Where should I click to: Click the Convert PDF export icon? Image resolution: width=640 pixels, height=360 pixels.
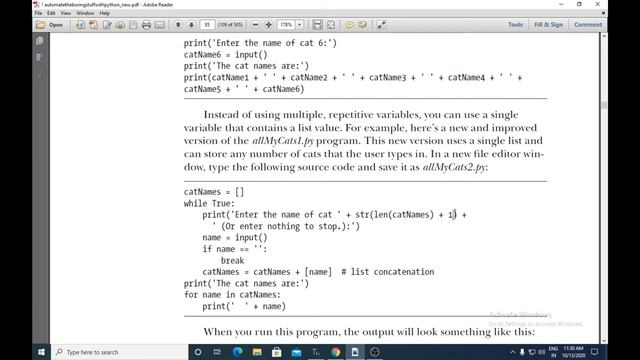pyautogui.click(x=93, y=25)
